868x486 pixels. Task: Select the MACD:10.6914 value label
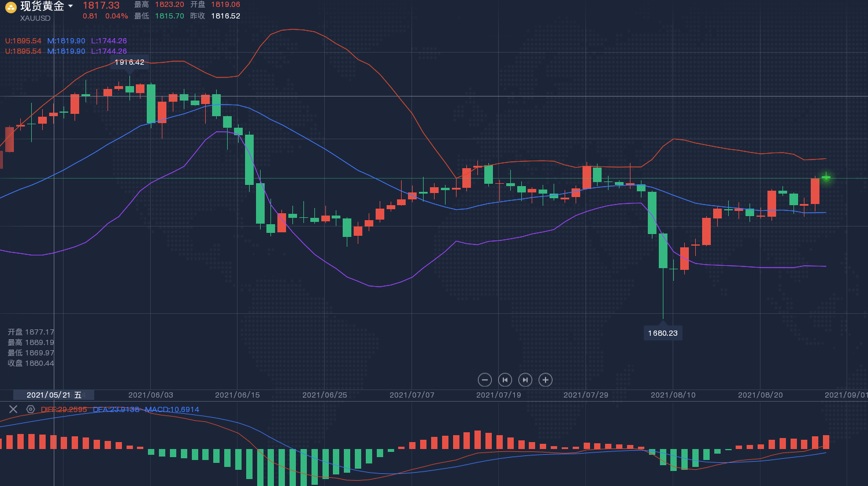[172, 410]
